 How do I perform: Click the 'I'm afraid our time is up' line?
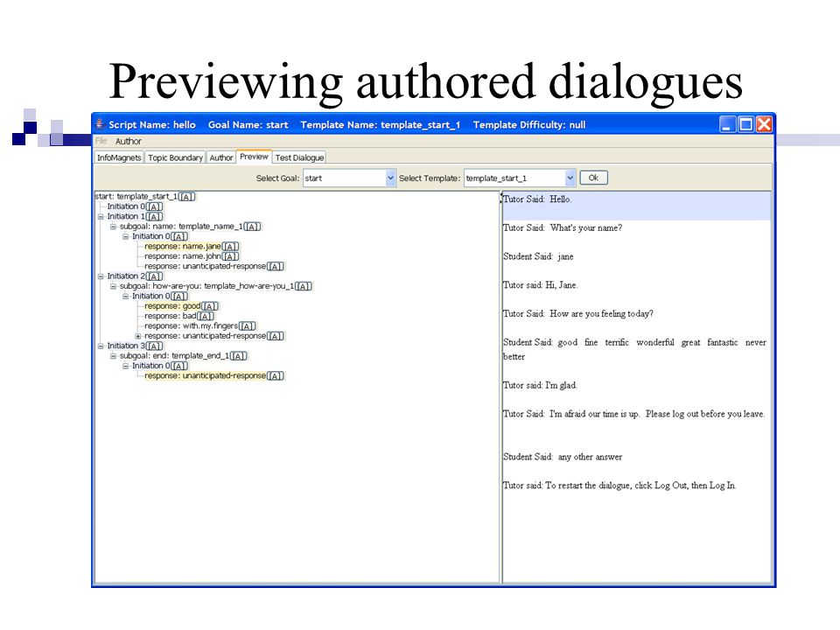click(634, 414)
